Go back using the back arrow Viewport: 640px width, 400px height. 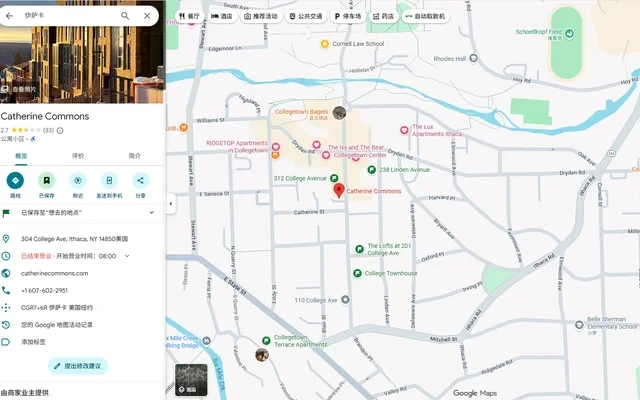(x=9, y=16)
